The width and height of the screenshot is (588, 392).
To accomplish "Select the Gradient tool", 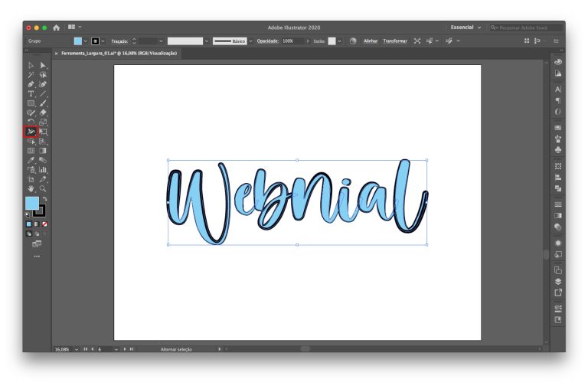I will click(x=43, y=151).
